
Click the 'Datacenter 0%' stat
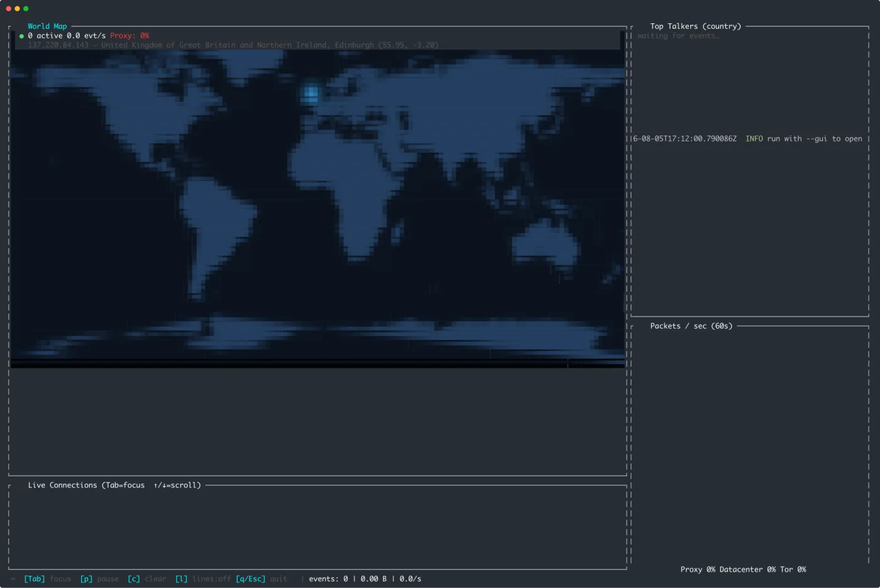click(747, 570)
